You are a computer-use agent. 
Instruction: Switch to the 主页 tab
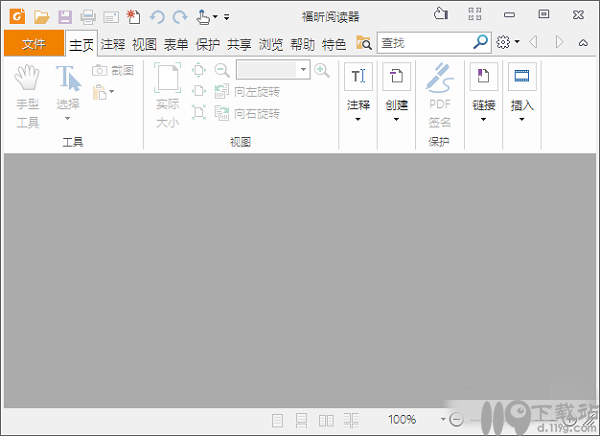81,44
